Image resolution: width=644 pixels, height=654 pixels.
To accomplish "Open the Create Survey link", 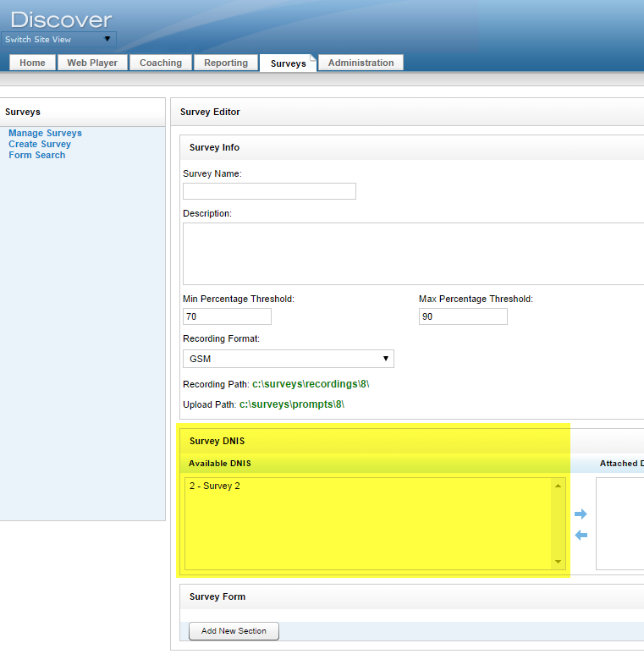I will (40, 144).
